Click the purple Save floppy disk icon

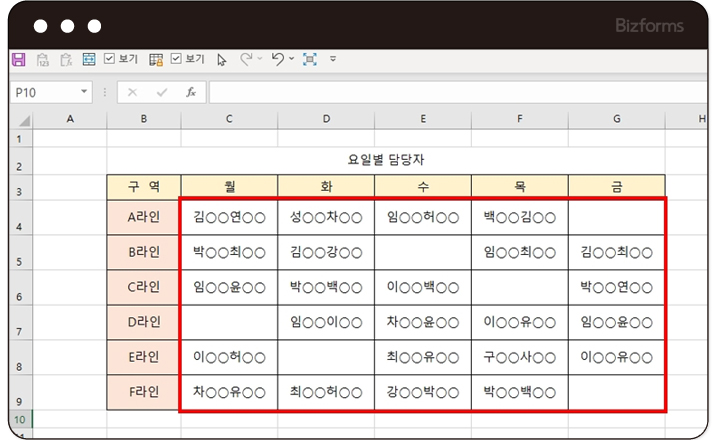pos(19,59)
